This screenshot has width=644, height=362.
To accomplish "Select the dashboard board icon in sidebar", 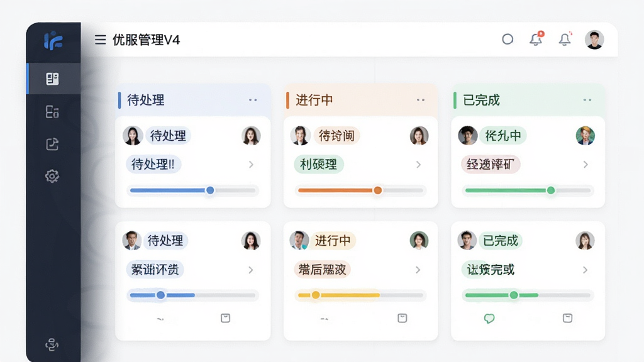I will 52,79.
